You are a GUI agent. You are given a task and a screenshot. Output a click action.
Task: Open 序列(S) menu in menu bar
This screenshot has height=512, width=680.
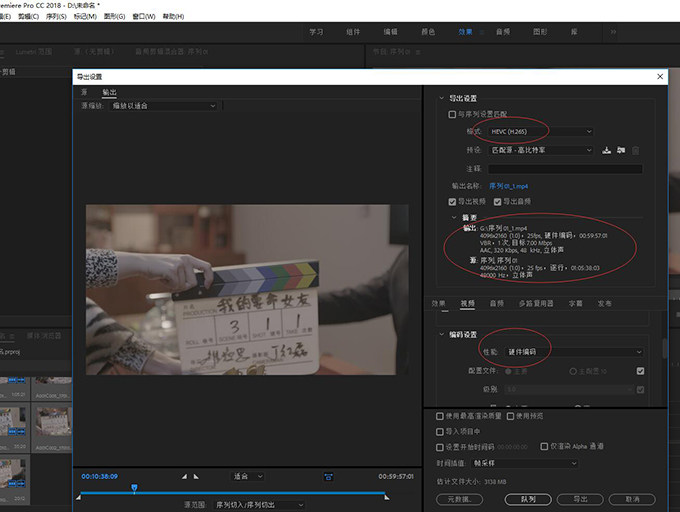[56, 16]
